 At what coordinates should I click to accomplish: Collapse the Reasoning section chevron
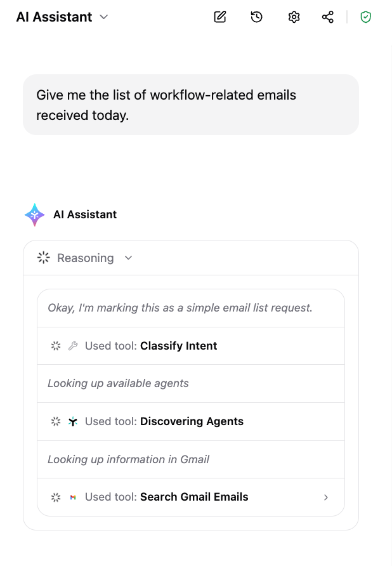click(x=129, y=258)
